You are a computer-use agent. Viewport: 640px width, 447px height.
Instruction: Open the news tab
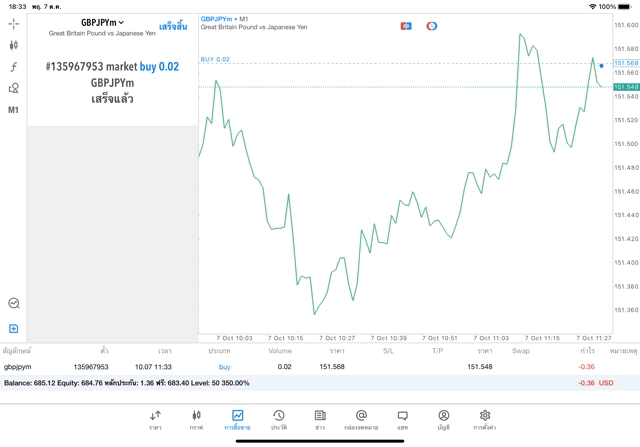click(x=320, y=420)
